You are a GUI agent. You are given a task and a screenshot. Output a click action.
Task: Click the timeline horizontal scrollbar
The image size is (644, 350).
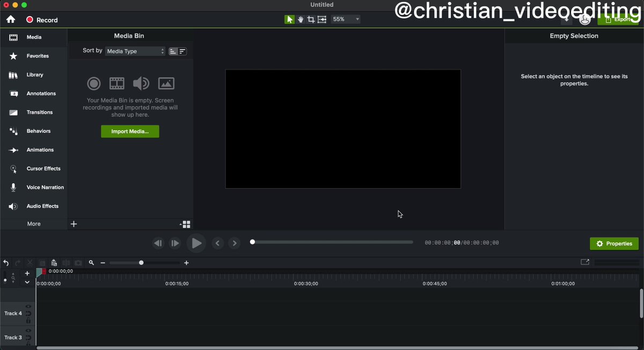coord(336,348)
